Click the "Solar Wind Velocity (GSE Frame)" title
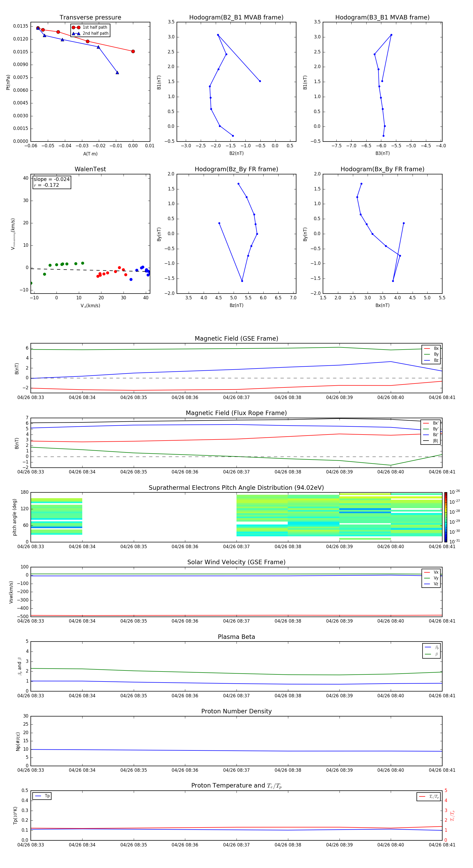 pyautogui.click(x=236, y=562)
